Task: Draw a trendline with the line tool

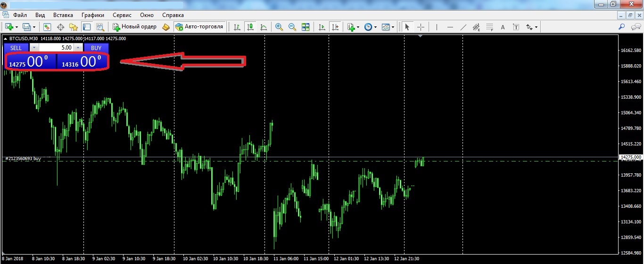Action: pos(463,27)
